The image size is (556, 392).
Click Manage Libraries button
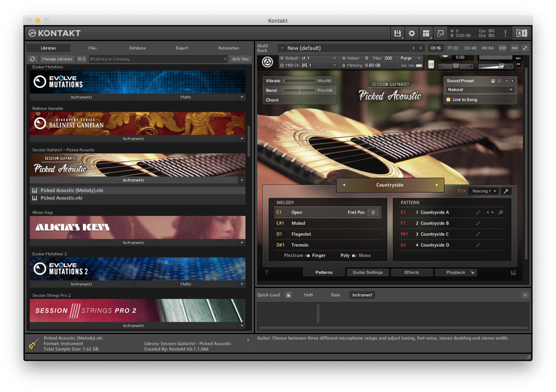(x=57, y=59)
